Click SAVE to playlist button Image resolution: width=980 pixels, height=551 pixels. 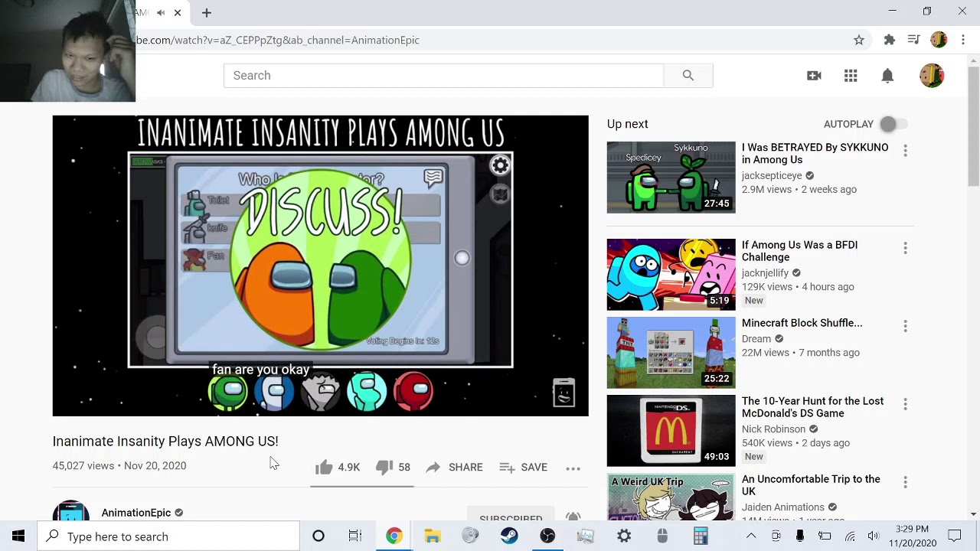pos(523,467)
